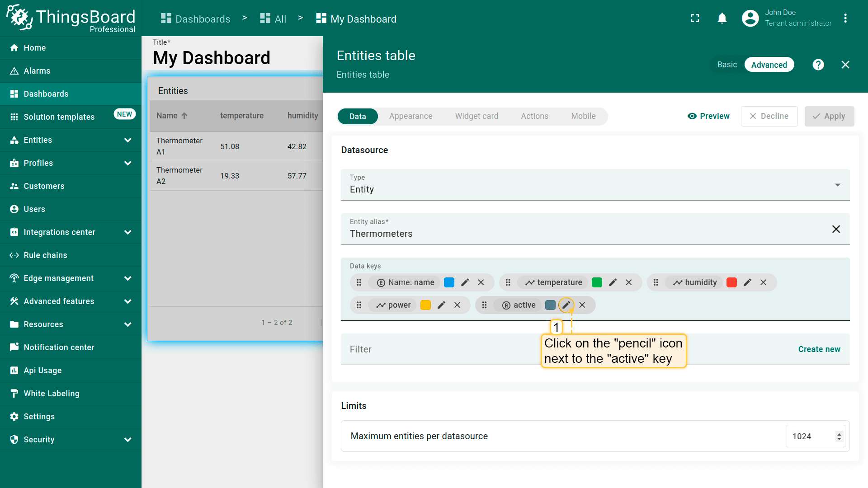Viewport: 868px width, 488px height.
Task: Select the Advanced mode toggle
Action: pyautogui.click(x=769, y=65)
